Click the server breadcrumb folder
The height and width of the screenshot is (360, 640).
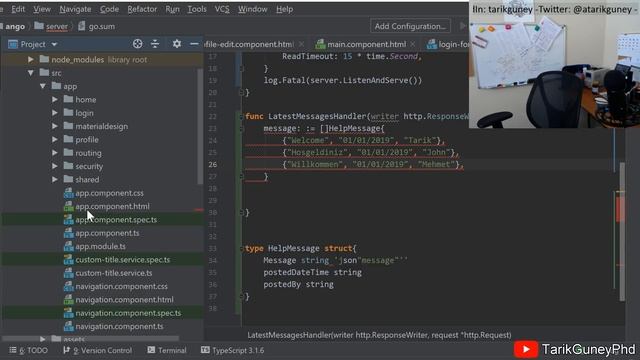click(x=51, y=27)
